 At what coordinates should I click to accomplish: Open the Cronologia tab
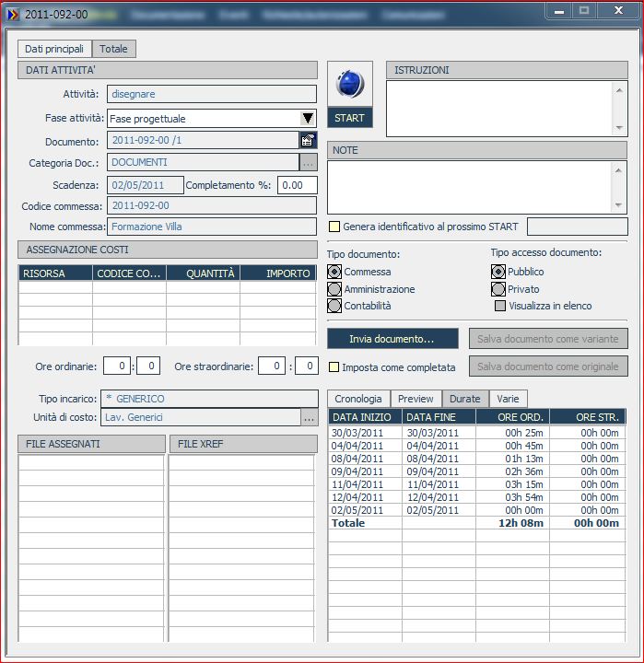(x=358, y=399)
